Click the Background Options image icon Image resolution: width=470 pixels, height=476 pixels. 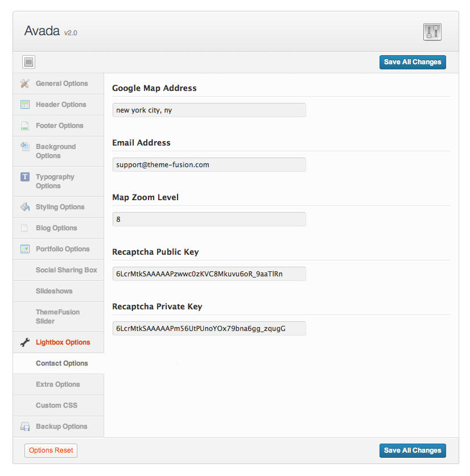[x=24, y=147]
